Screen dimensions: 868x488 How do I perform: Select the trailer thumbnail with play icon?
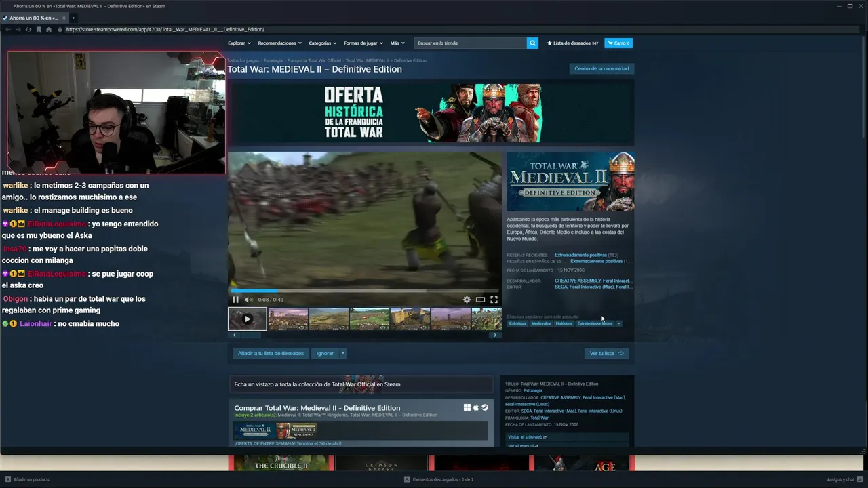[x=248, y=319]
